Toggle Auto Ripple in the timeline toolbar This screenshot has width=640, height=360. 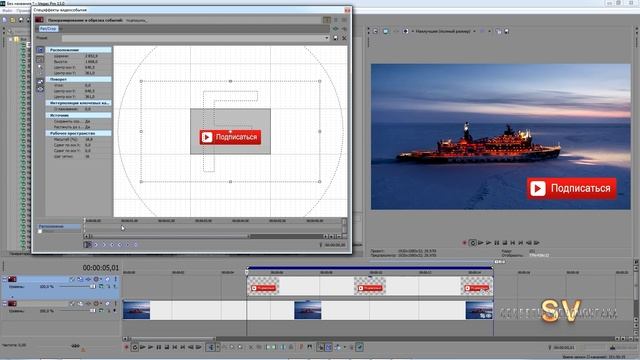[x=337, y=347]
